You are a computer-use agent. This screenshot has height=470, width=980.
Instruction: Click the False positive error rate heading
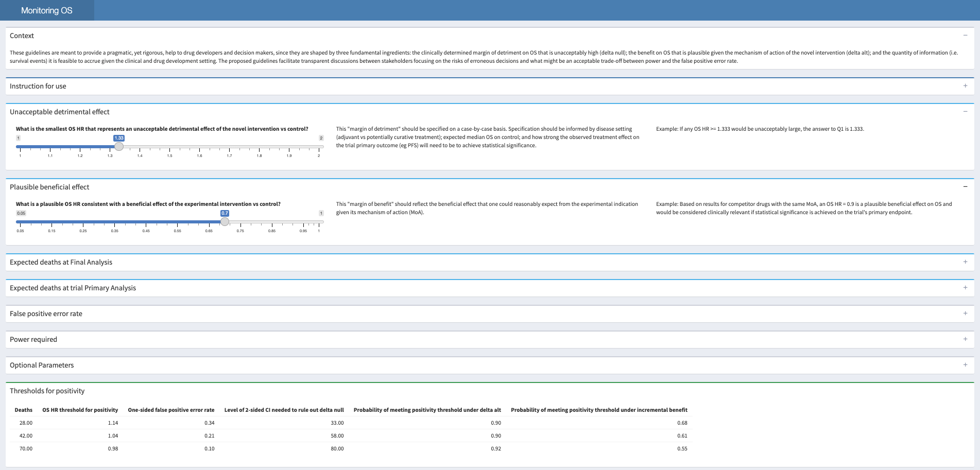click(x=46, y=314)
